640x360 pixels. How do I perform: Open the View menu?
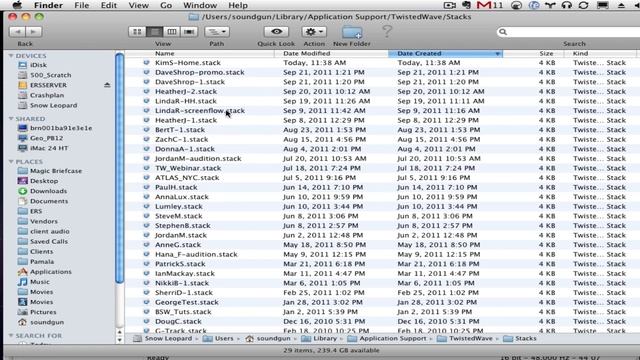pos(138,5)
